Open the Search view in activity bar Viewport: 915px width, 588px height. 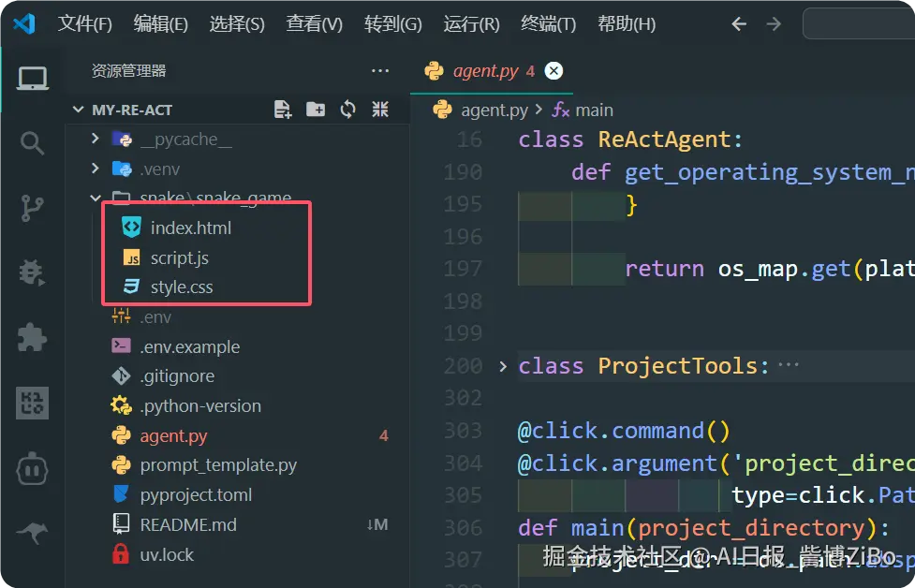pyautogui.click(x=32, y=143)
